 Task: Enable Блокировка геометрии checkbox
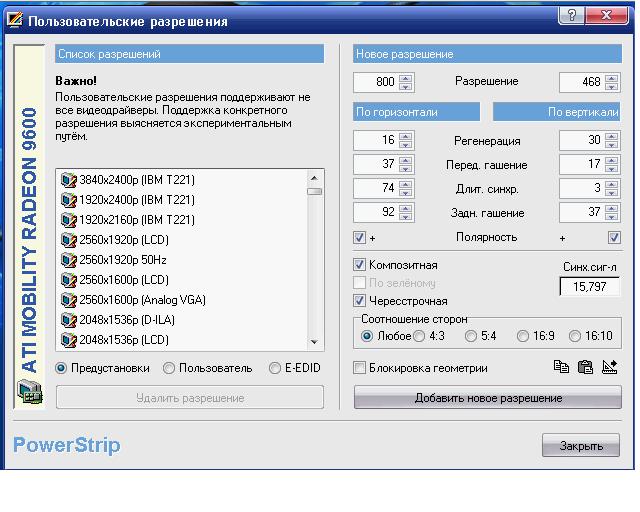coord(361,368)
